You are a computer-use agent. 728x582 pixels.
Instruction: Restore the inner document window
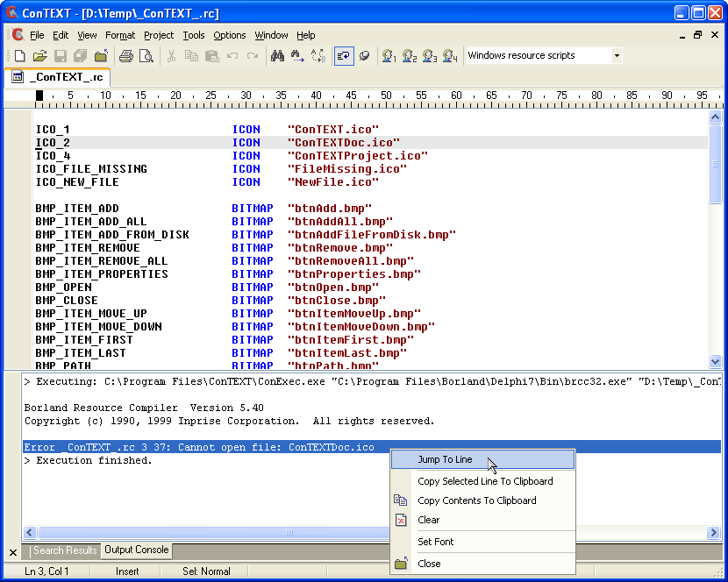[698, 35]
